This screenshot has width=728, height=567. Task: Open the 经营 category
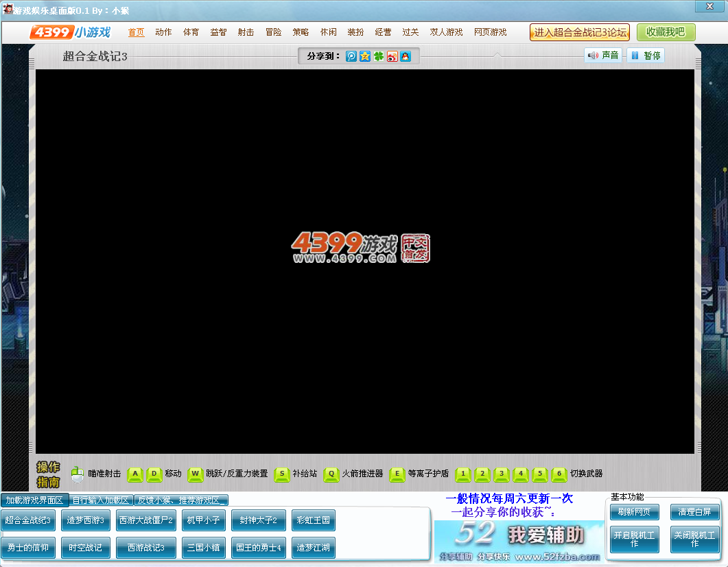click(x=383, y=32)
